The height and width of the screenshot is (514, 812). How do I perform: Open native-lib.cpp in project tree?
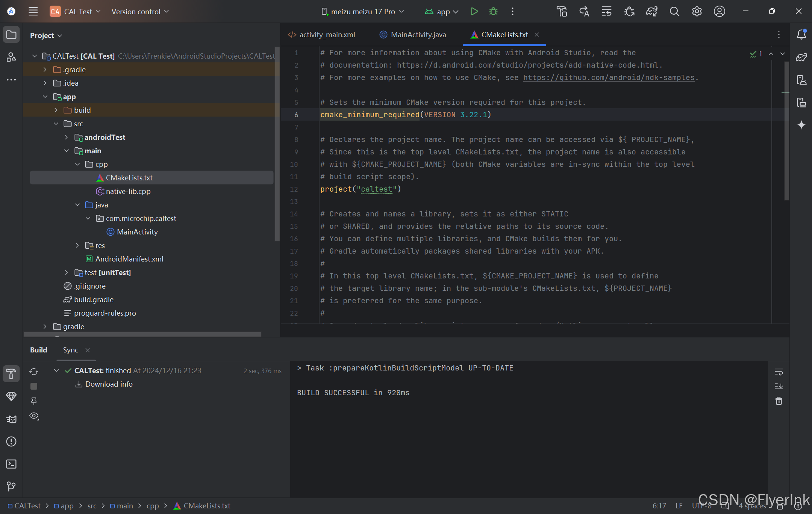click(x=128, y=191)
